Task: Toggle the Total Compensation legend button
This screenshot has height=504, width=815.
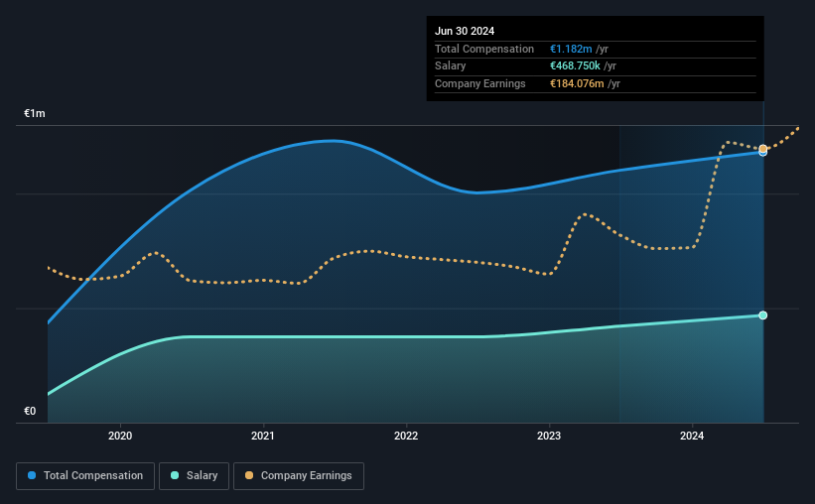Action: 85,476
